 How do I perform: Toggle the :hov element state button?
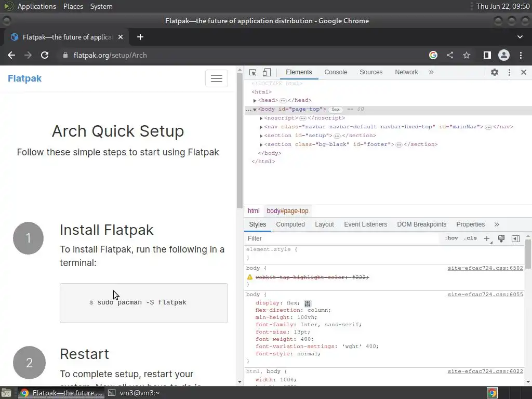pyautogui.click(x=451, y=238)
